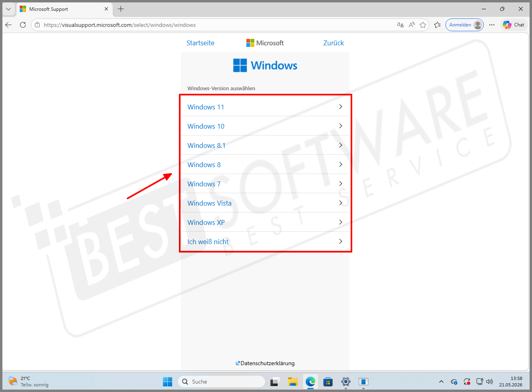Click the chevron next to Windows 10
Viewport: 532px width, 392px height.
click(341, 126)
